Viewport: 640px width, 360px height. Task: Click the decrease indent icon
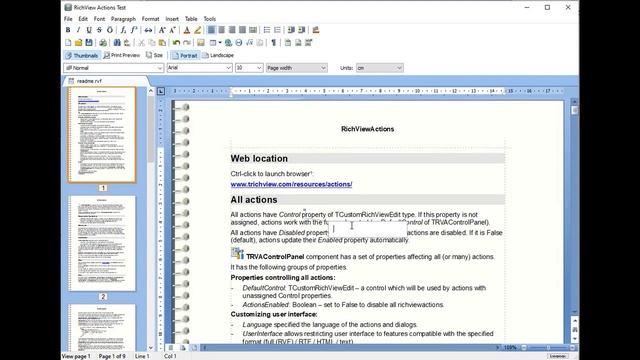coord(291,30)
